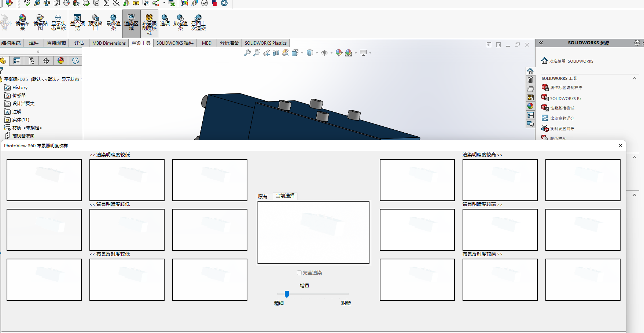Toggle the 完全渲染 checkbox
Screen dimensions: 644x333
[x=299, y=273]
